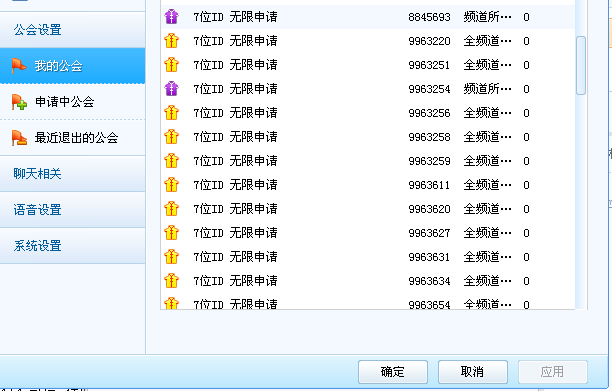This screenshot has height=391, width=612.
Task: Select the 申请中公会 sidebar item
Action: [73, 102]
